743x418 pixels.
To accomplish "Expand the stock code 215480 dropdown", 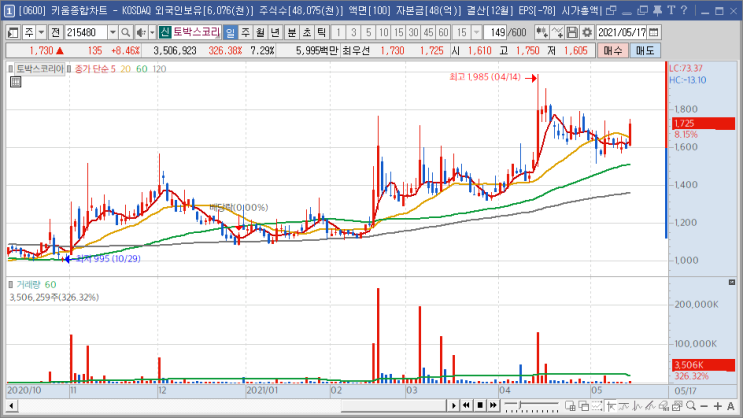I will coord(113,32).
